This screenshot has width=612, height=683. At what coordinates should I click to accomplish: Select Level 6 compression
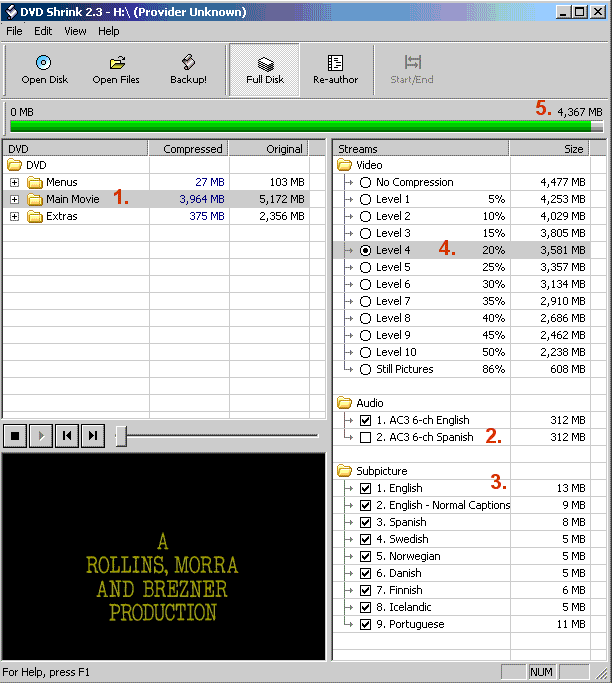coord(365,284)
